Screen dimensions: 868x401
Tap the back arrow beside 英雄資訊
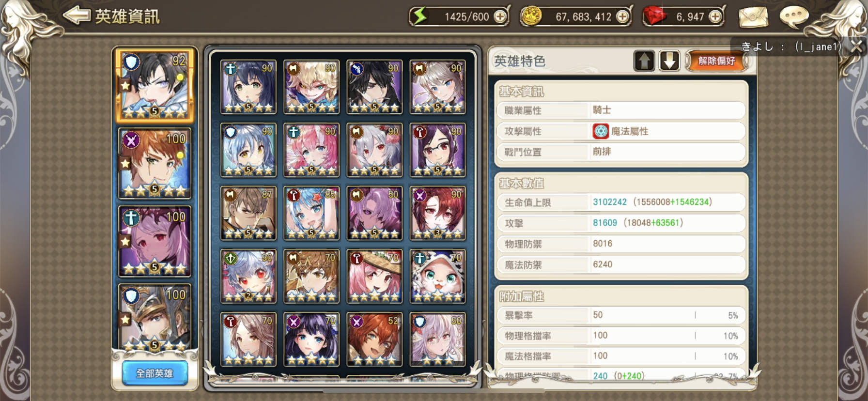(x=77, y=15)
